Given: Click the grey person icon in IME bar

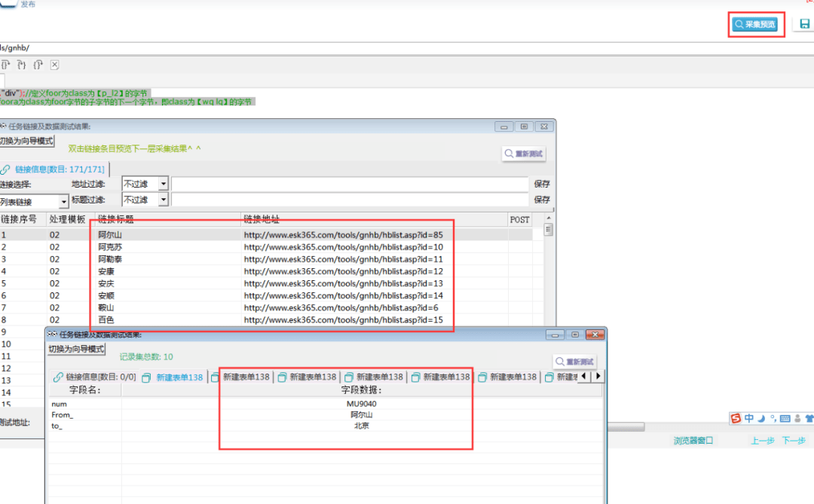Looking at the screenshot, I should pyautogui.click(x=797, y=418).
